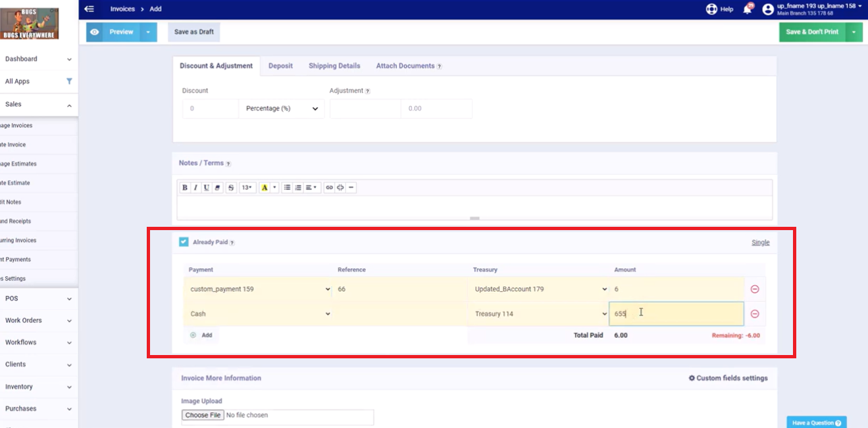Open the Cash payment method dropdown
This screenshot has width=868, height=428.
click(259, 314)
